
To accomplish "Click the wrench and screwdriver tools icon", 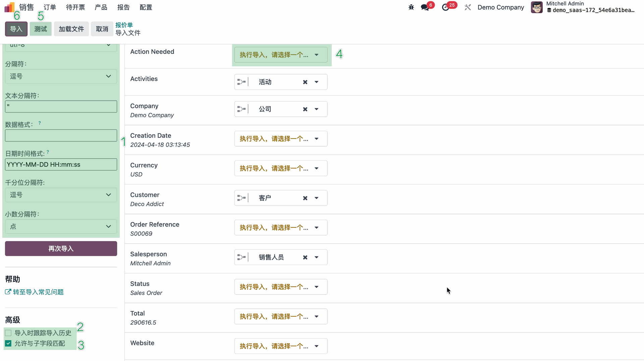I will tap(468, 7).
